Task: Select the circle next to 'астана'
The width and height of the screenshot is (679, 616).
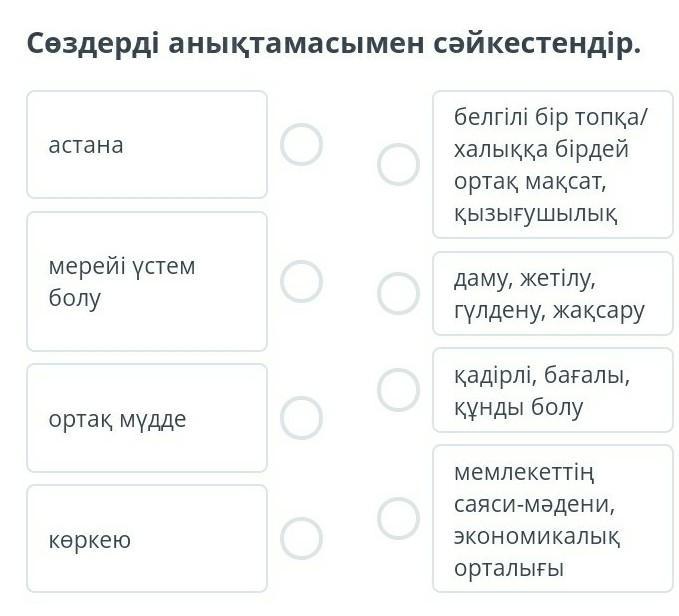Action: click(x=301, y=145)
